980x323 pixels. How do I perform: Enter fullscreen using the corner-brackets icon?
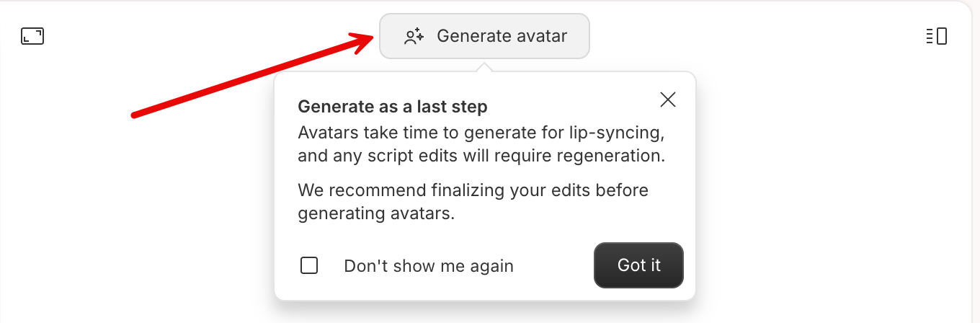point(32,36)
